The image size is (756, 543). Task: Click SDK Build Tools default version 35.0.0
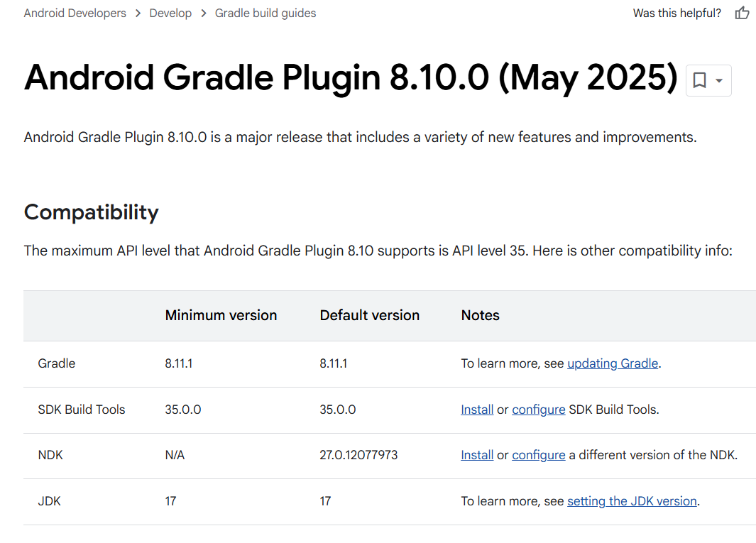tap(337, 410)
